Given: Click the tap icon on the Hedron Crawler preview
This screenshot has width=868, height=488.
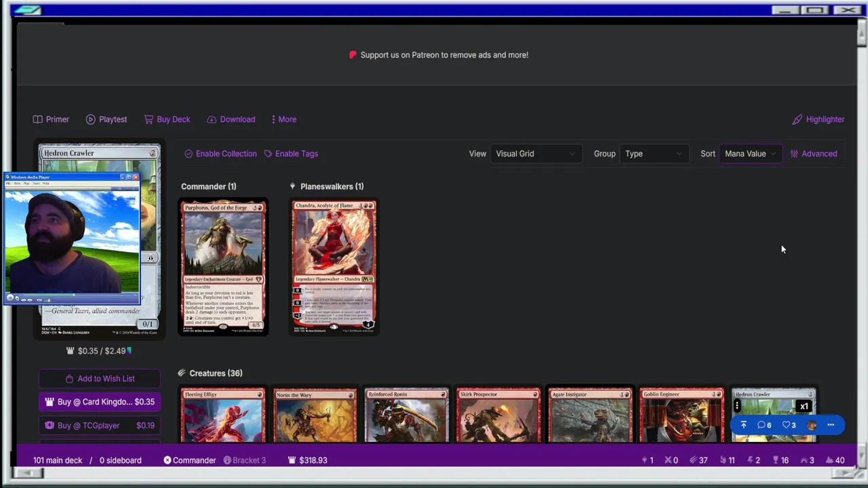Looking at the screenshot, I should tap(151, 258).
